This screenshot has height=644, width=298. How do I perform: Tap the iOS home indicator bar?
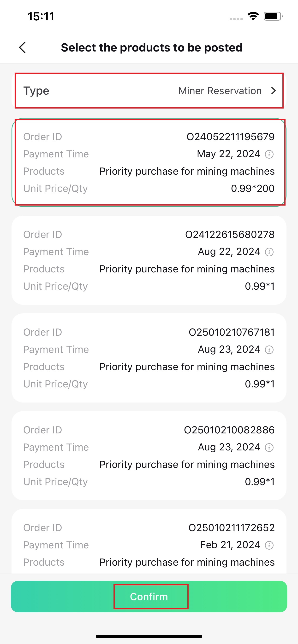[x=149, y=636]
